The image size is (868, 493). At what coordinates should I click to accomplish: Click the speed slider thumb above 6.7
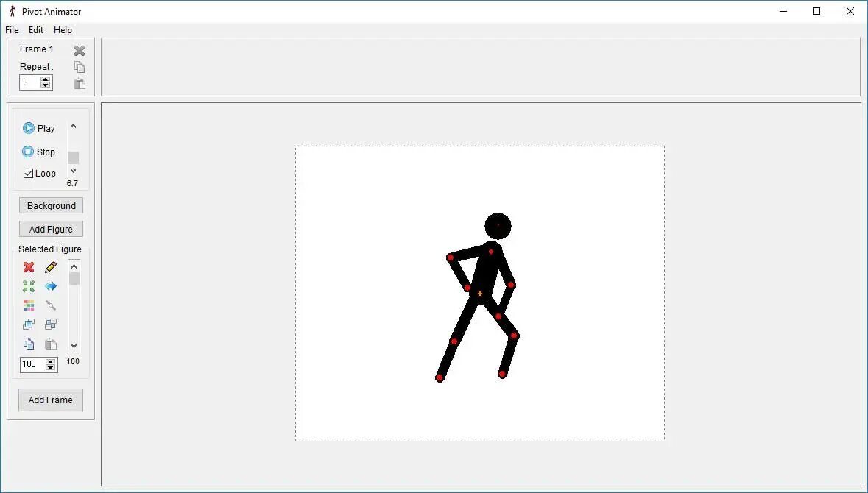[x=73, y=157]
